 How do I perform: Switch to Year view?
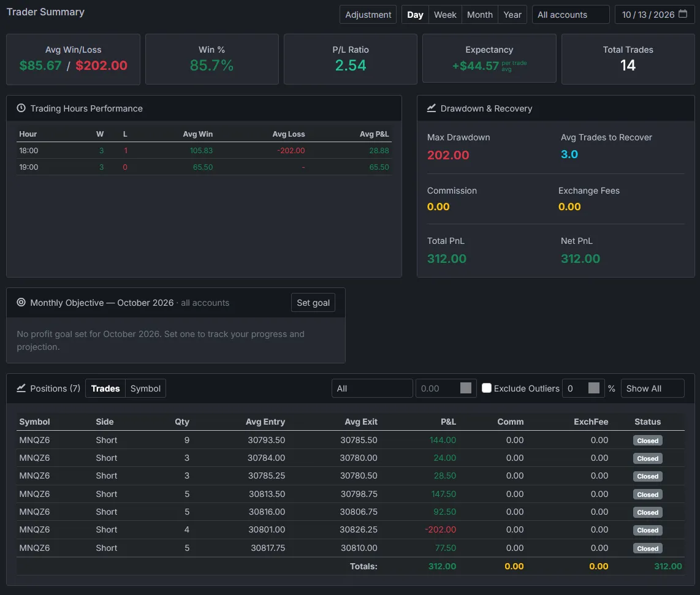(512, 14)
